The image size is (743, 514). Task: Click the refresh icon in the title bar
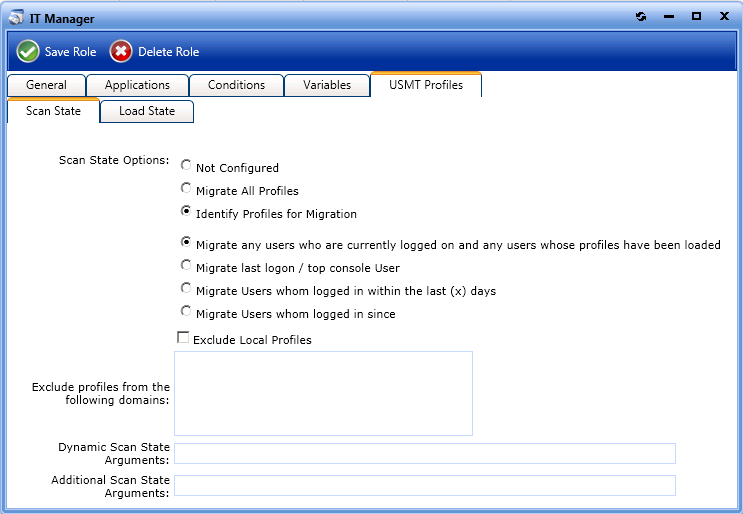coord(641,17)
